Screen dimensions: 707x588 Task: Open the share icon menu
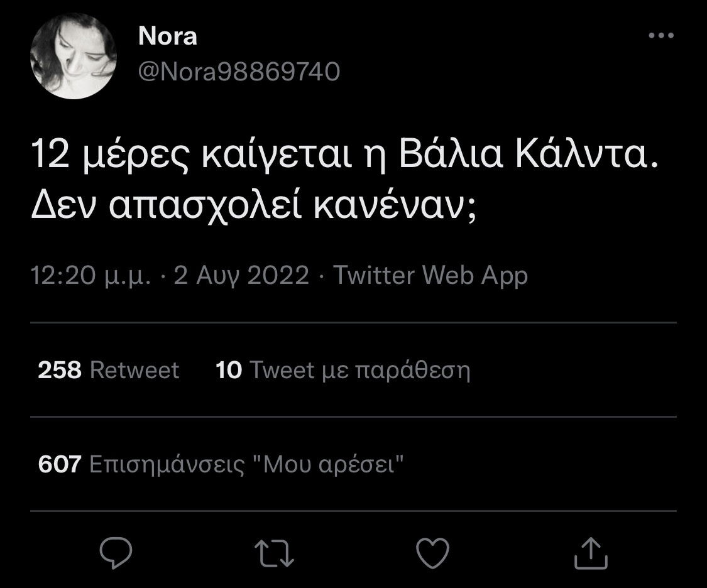(591, 553)
